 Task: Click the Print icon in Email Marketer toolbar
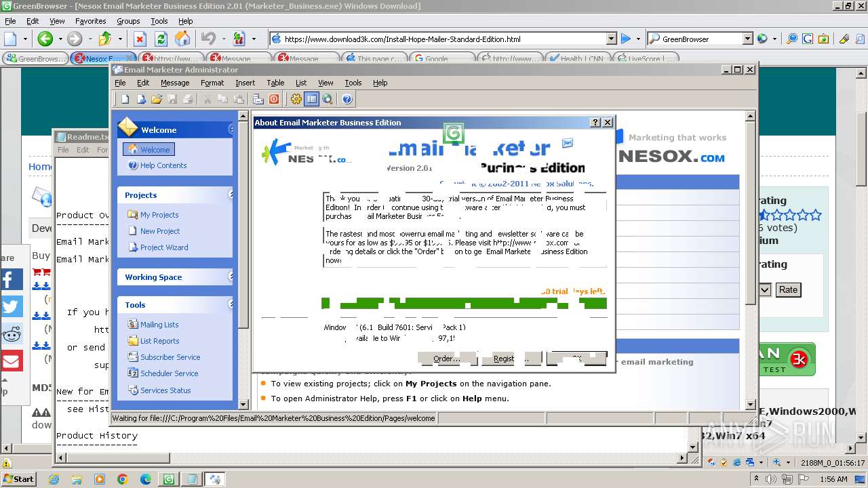pos(188,100)
